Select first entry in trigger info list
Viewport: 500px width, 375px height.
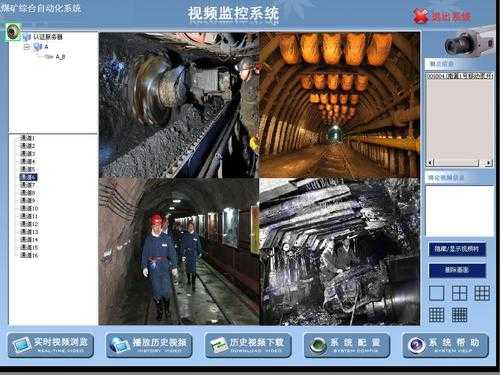(x=460, y=76)
